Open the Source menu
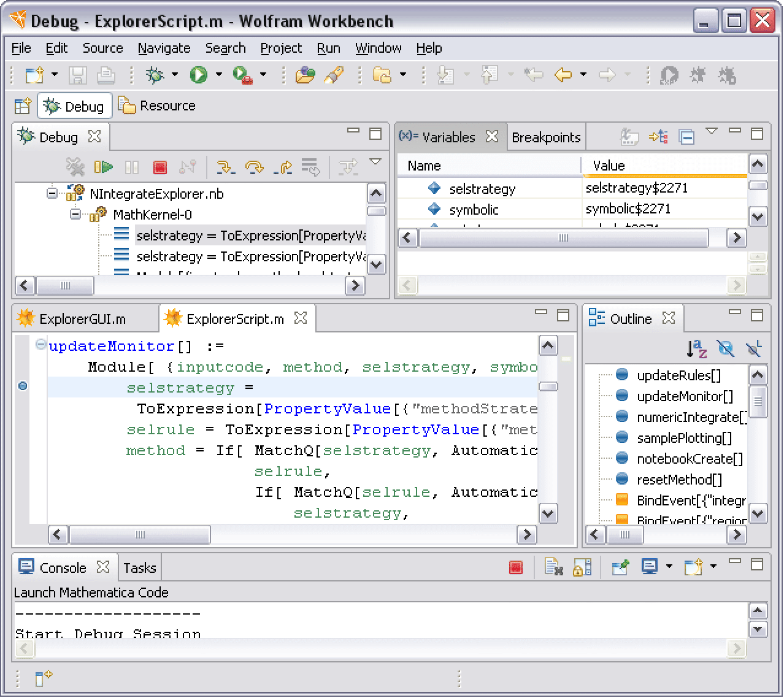 point(102,48)
